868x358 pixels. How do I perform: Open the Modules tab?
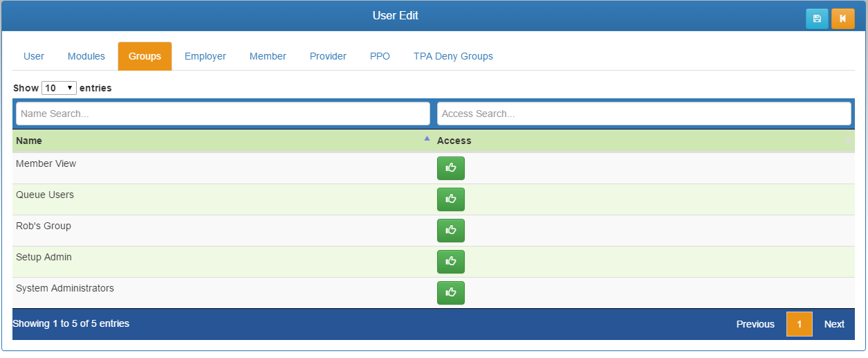[86, 56]
